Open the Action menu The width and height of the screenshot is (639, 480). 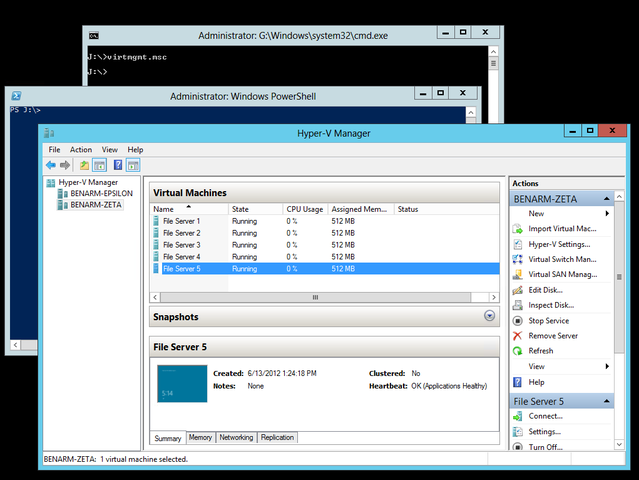tap(81, 150)
